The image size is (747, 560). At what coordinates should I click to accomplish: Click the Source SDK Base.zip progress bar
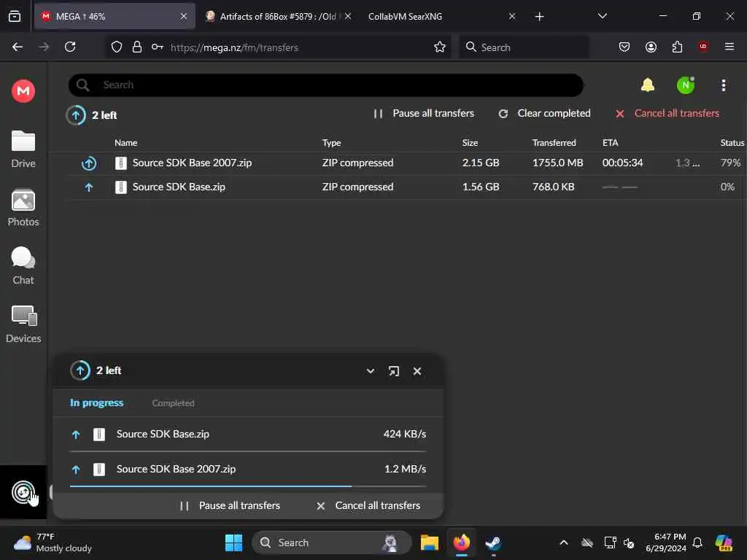[x=248, y=451]
